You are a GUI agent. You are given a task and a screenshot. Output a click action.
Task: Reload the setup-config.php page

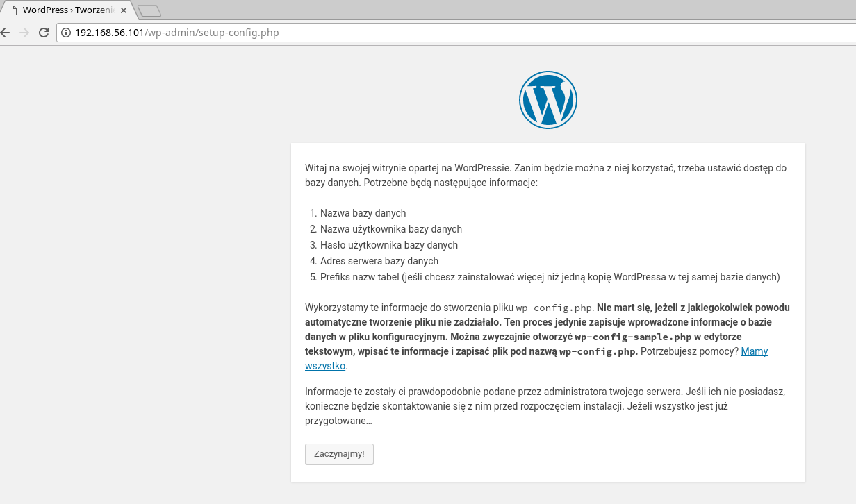tap(43, 33)
